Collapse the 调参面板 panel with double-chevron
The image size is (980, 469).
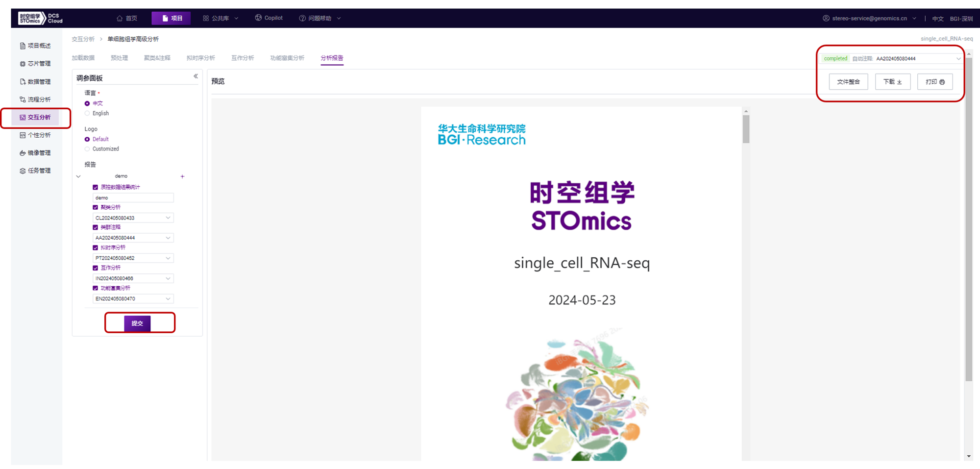click(196, 76)
